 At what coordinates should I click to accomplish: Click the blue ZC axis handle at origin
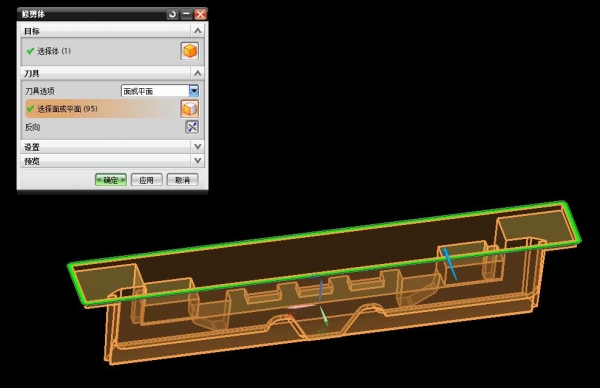point(321,290)
